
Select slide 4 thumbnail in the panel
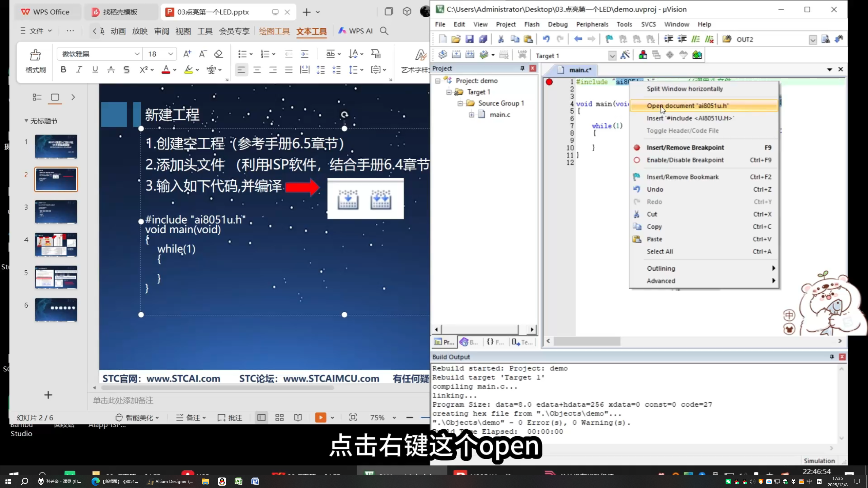pos(56,245)
